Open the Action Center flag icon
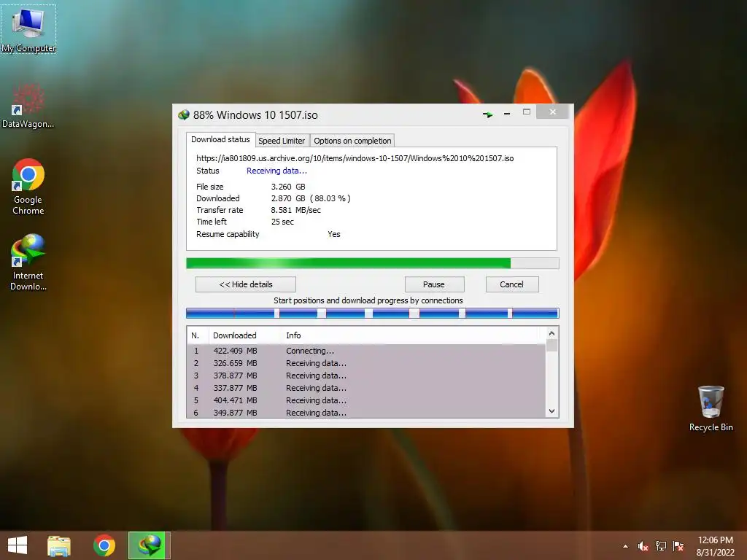Viewport: 747px width, 560px height. tap(678, 546)
